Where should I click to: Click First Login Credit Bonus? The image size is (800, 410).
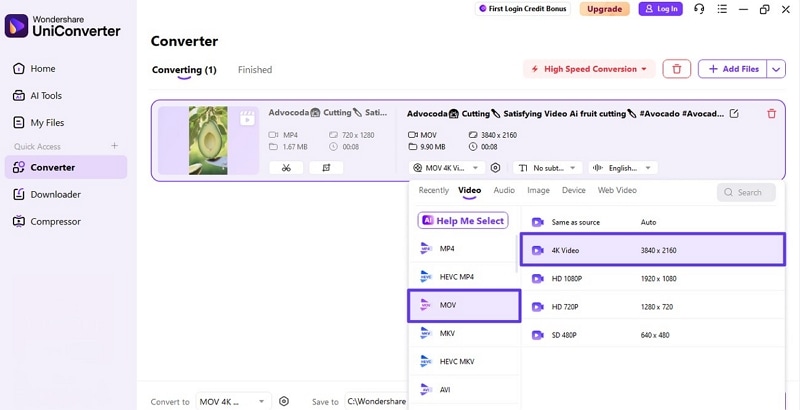point(523,9)
